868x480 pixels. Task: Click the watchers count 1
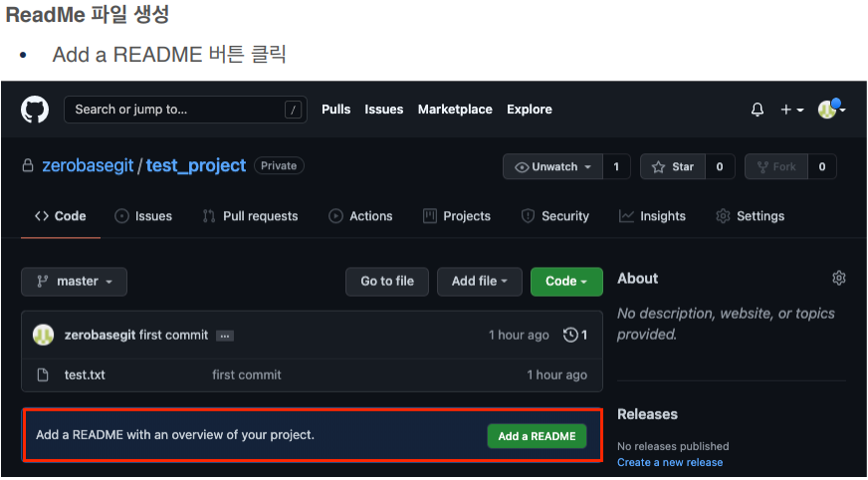(616, 166)
